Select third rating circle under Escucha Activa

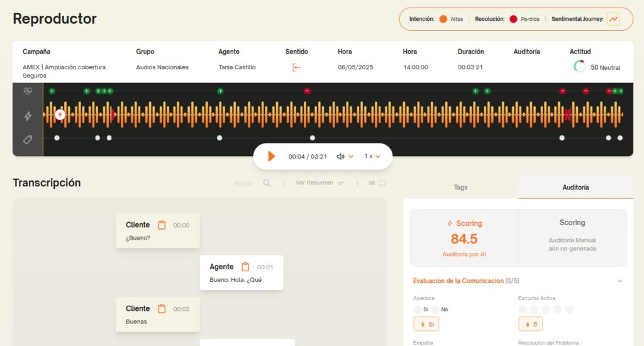pyautogui.click(x=546, y=310)
